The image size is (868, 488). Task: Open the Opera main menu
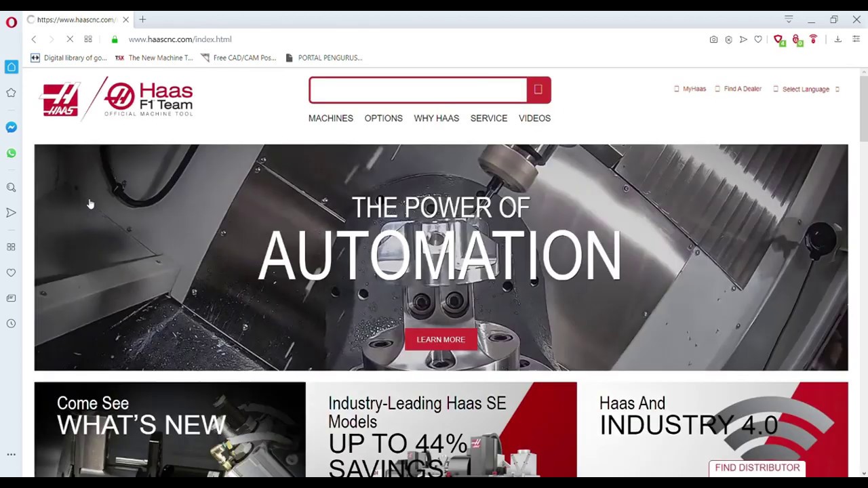pyautogui.click(x=11, y=22)
